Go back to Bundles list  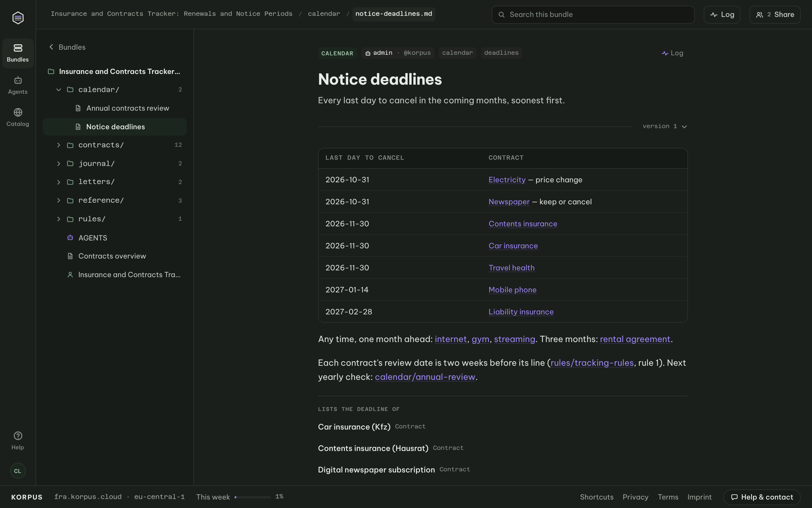click(x=67, y=47)
